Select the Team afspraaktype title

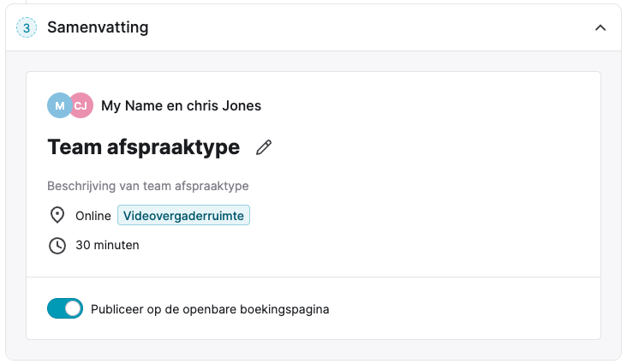(x=144, y=147)
